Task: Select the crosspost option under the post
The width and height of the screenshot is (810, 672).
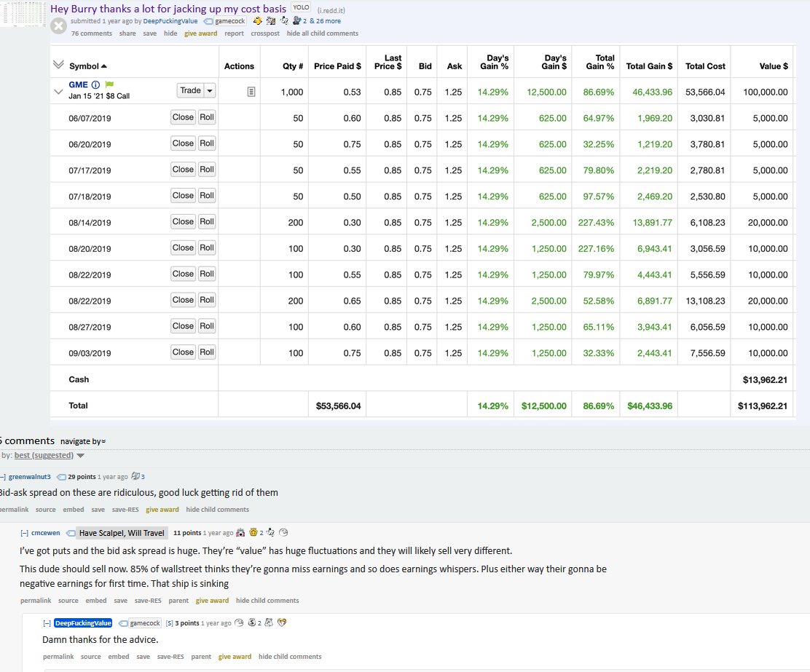Action: [264, 33]
